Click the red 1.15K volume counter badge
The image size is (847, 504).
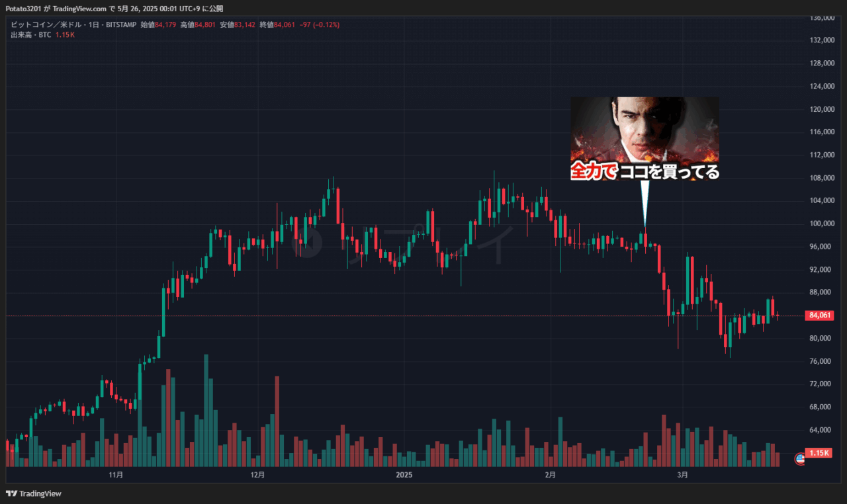(819, 453)
